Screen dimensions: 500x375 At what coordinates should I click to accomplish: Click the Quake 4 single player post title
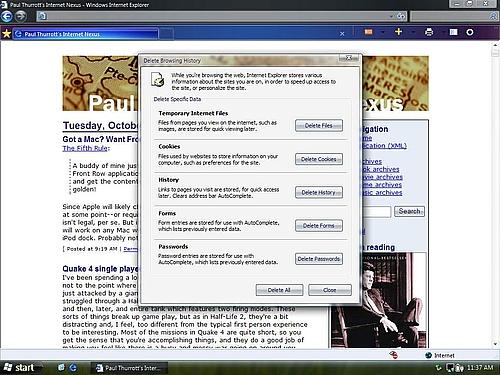tap(100, 269)
